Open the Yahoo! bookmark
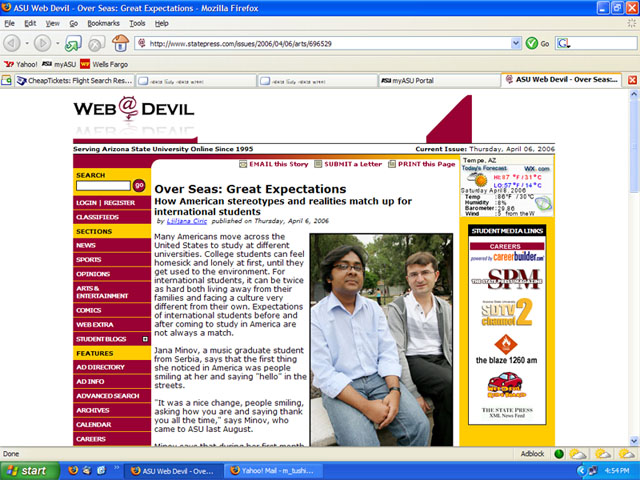This screenshot has height=480, width=640. point(21,64)
